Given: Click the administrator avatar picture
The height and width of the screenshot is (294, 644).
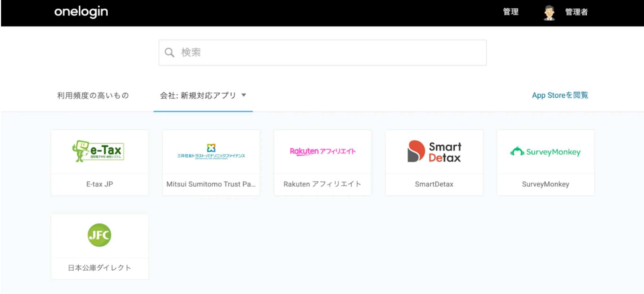Looking at the screenshot, I should pos(549,12).
